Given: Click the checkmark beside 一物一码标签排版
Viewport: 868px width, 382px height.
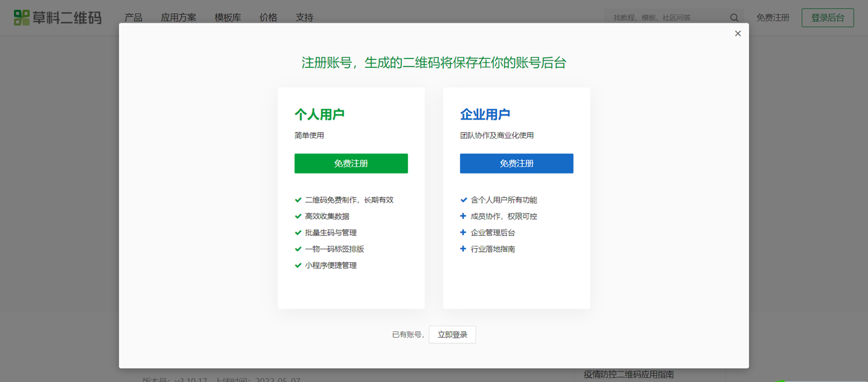Looking at the screenshot, I should click(298, 249).
